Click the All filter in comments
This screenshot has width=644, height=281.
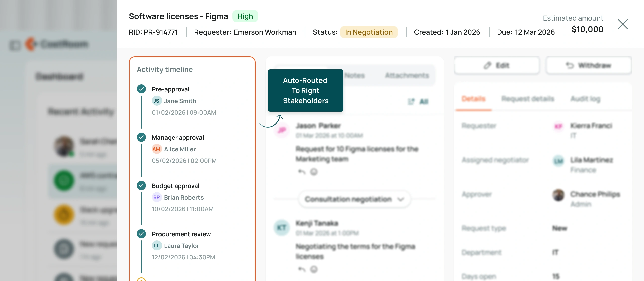pyautogui.click(x=424, y=102)
